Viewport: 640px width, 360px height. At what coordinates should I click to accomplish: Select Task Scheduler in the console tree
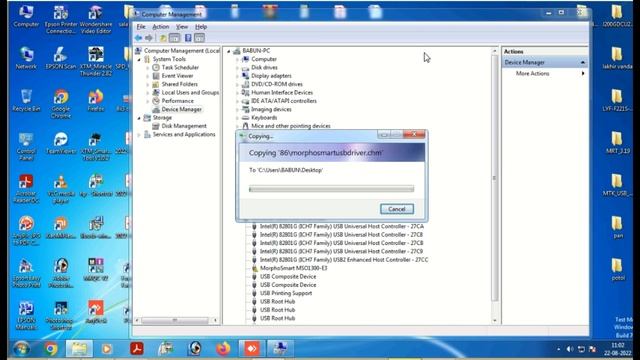coord(180,67)
